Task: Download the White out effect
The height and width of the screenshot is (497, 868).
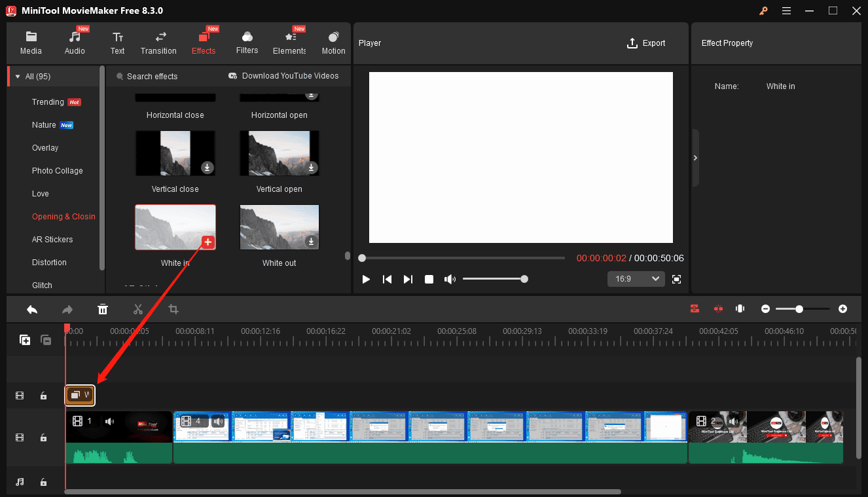Action: coord(312,242)
